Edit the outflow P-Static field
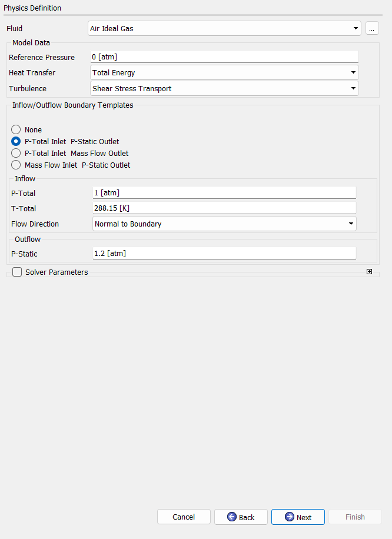The width and height of the screenshot is (392, 539). 224,254
